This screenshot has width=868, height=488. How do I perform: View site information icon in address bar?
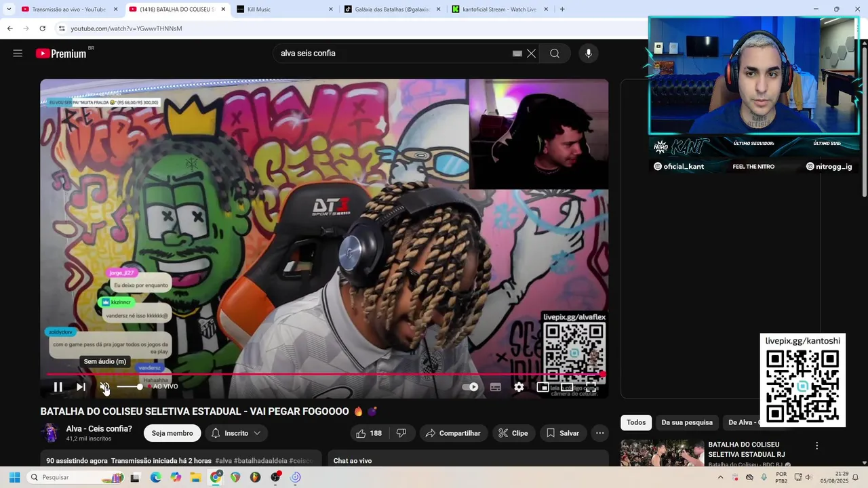click(62, 28)
